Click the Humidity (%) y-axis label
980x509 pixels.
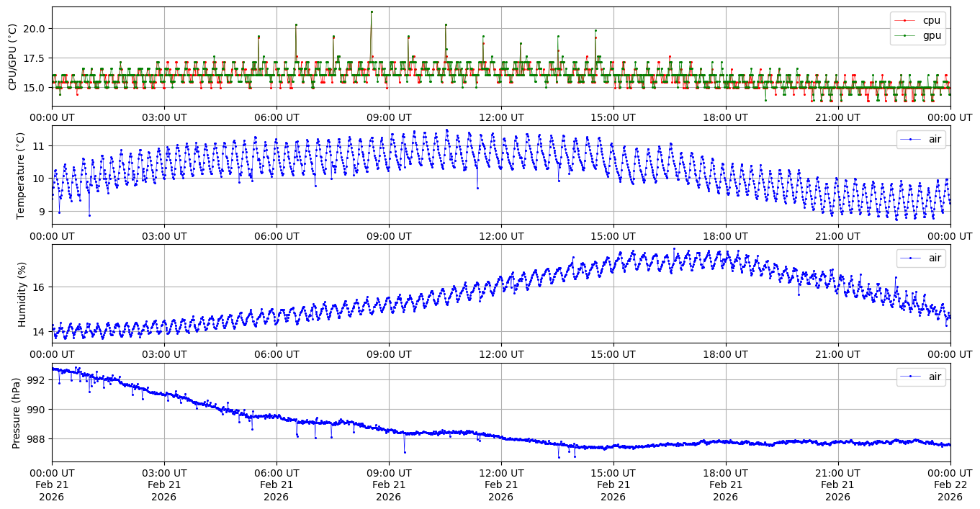20,294
